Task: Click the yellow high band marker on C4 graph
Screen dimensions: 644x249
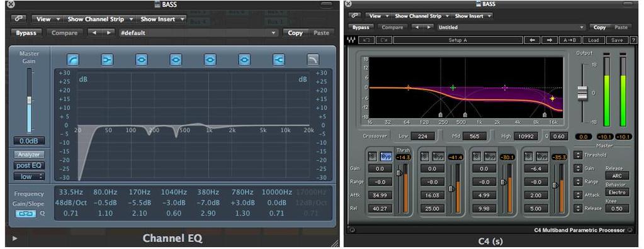Action: coord(553,99)
